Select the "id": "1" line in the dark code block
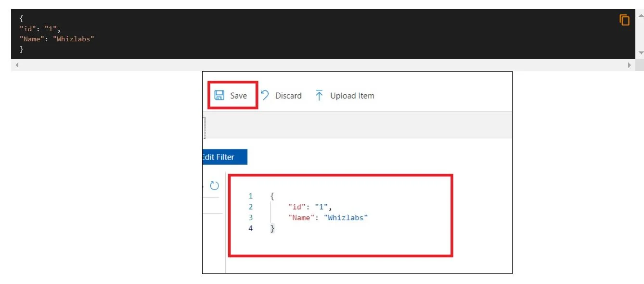This screenshot has width=644, height=284. [x=40, y=29]
